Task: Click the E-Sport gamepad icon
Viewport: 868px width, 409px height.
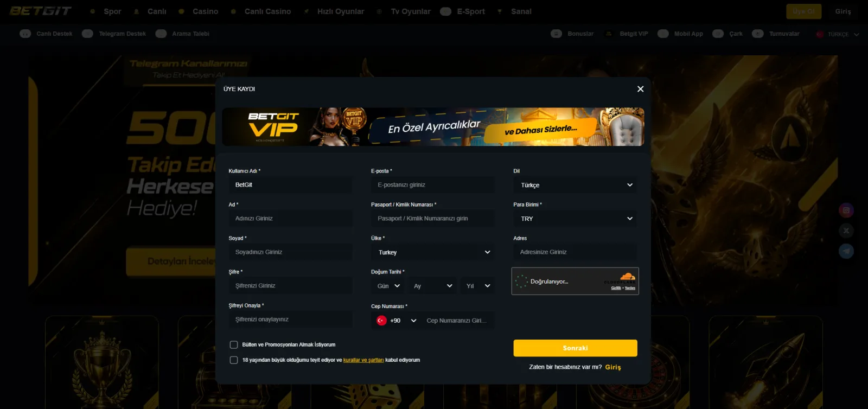Action: tap(445, 11)
